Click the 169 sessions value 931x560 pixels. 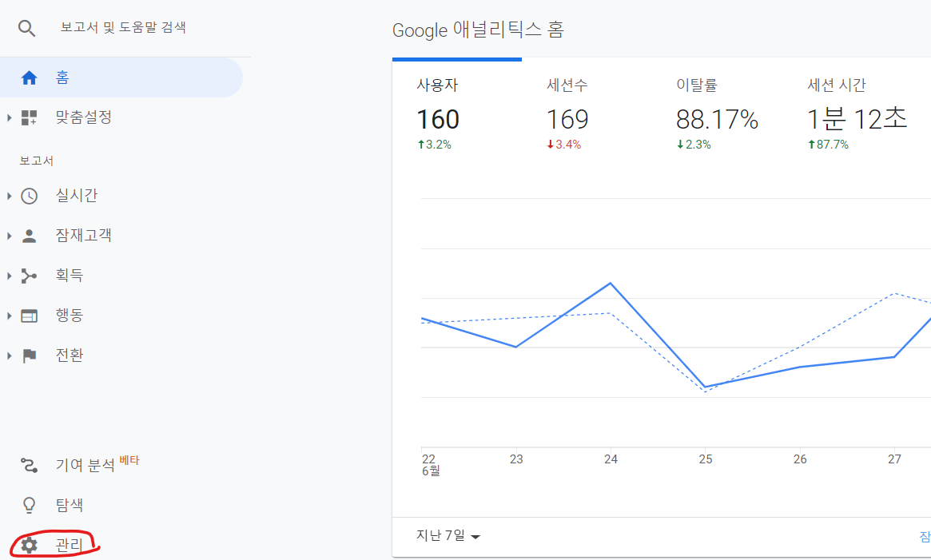tap(567, 119)
